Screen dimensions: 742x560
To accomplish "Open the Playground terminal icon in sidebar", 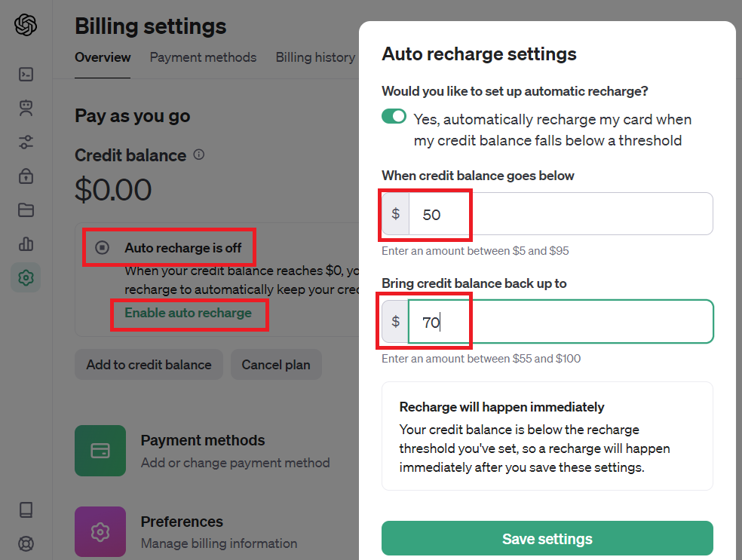I will coord(26,74).
